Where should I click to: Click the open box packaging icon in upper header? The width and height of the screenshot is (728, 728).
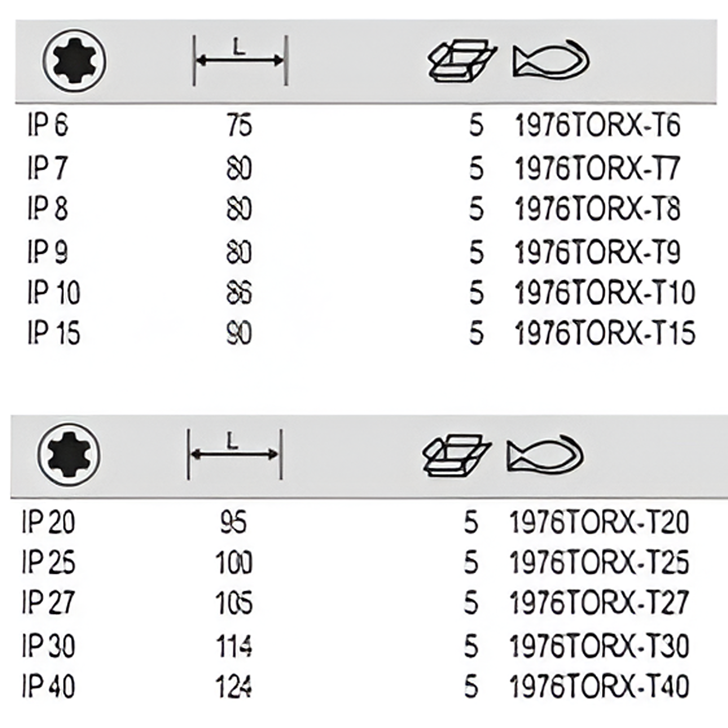462,60
